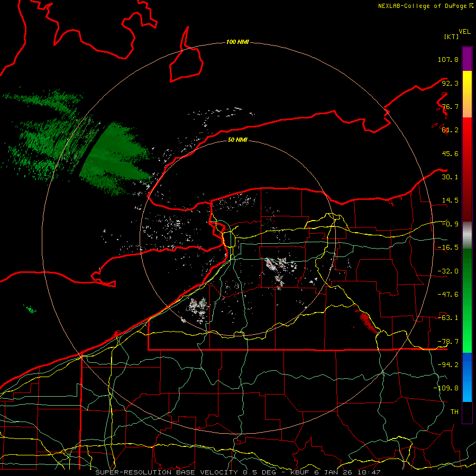476x476 pixels.
Task: Select the -109.8 velocity scale value
Action: coord(446,388)
